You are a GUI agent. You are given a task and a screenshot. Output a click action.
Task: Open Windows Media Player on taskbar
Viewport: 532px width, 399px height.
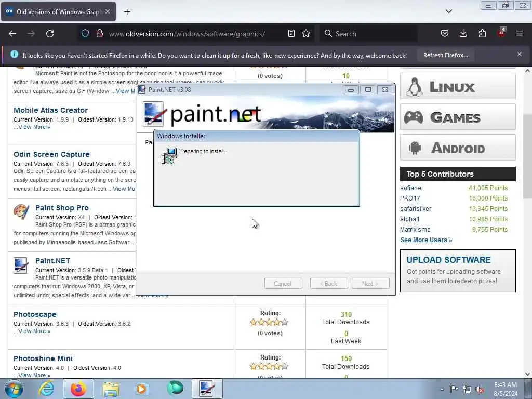(x=142, y=389)
